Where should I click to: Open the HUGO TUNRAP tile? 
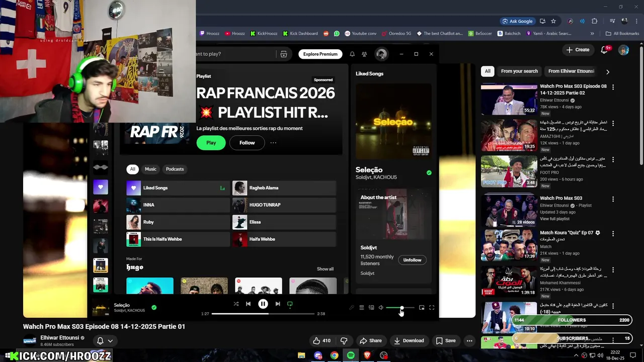coord(284,205)
